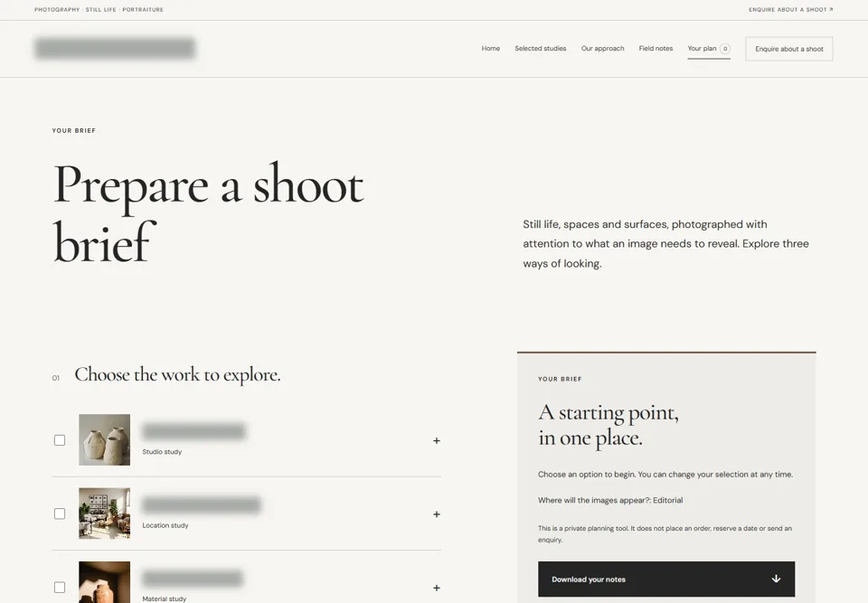
Task: Click Enquire about a shoot outlined button
Action: click(x=788, y=49)
